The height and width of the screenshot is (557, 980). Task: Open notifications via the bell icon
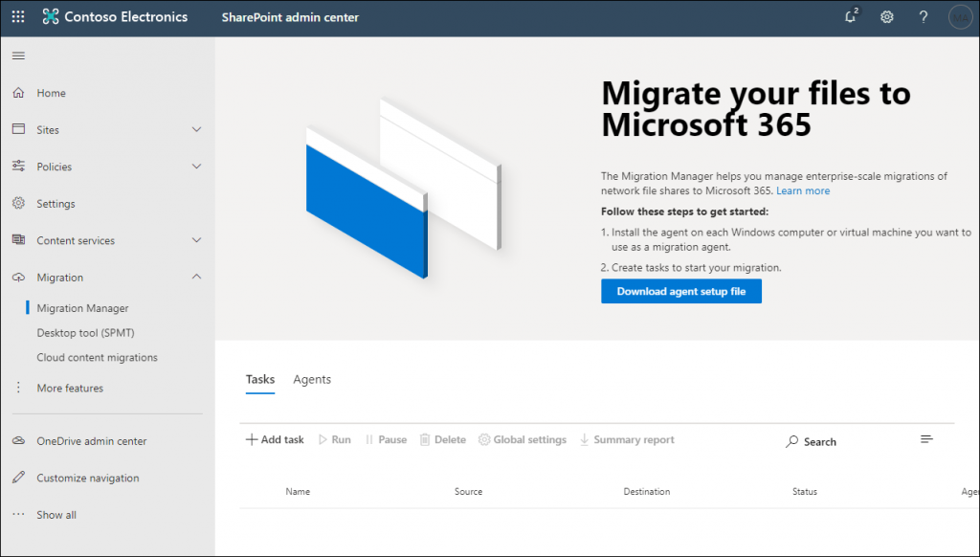[850, 17]
